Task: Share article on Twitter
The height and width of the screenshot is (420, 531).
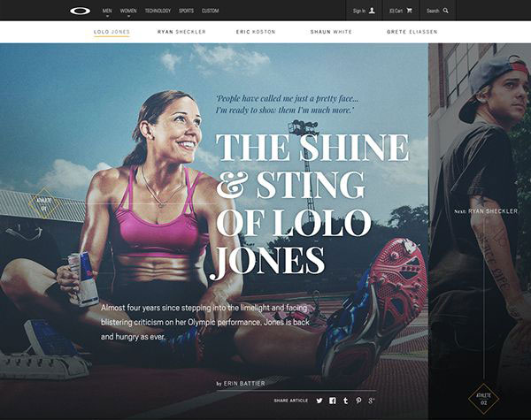Action: [319, 401]
